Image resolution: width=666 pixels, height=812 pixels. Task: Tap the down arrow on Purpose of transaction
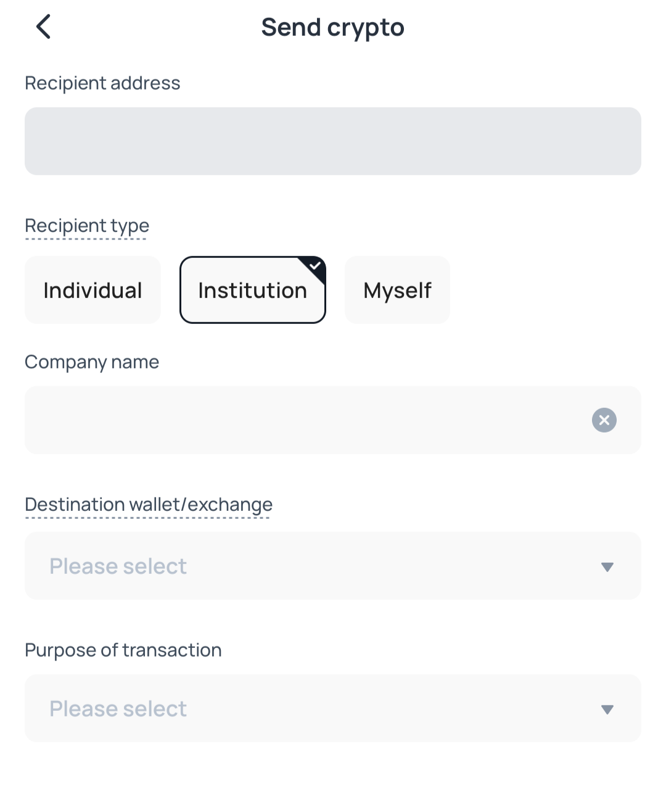pos(607,708)
